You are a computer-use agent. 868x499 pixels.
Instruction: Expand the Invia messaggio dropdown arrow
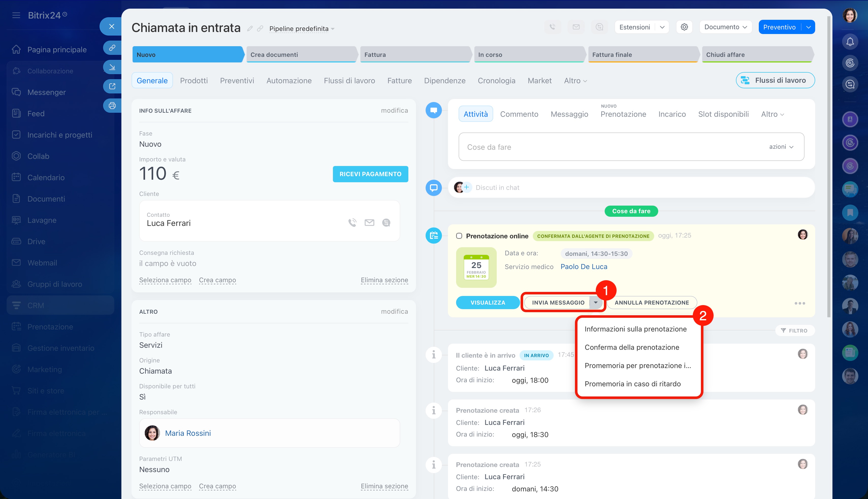pyautogui.click(x=596, y=303)
